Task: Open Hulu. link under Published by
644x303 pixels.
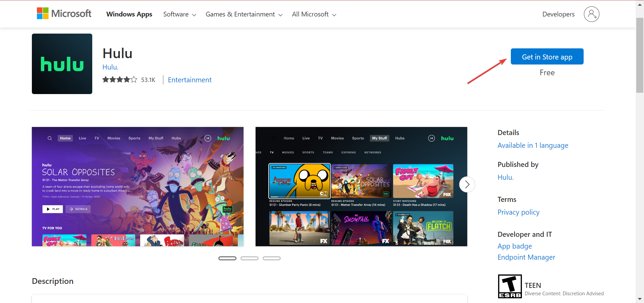Action: click(x=505, y=177)
